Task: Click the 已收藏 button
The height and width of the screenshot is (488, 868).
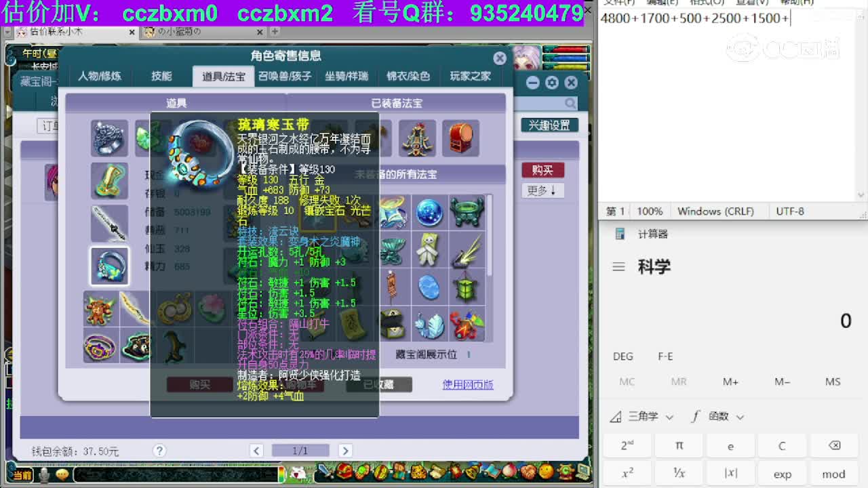Action: 378,384
